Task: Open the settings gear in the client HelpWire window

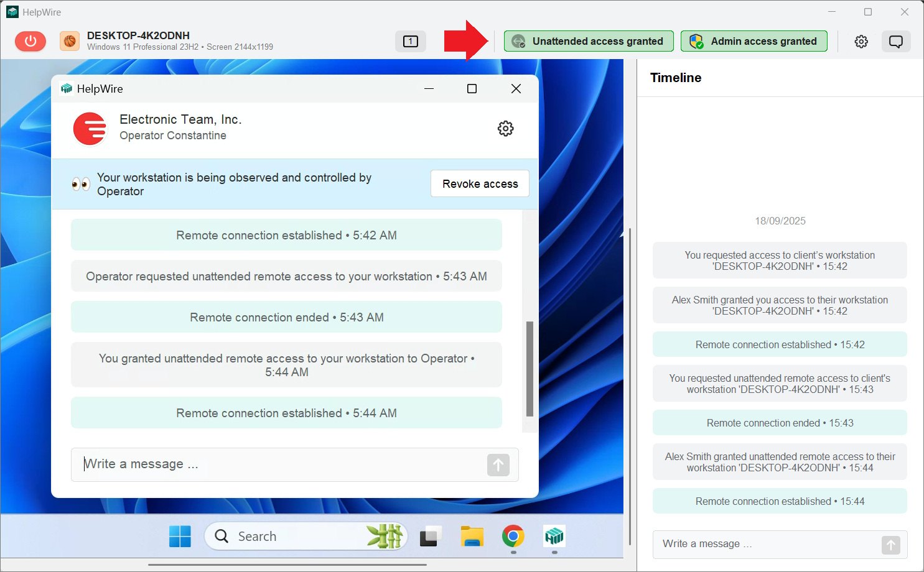Action: (505, 129)
